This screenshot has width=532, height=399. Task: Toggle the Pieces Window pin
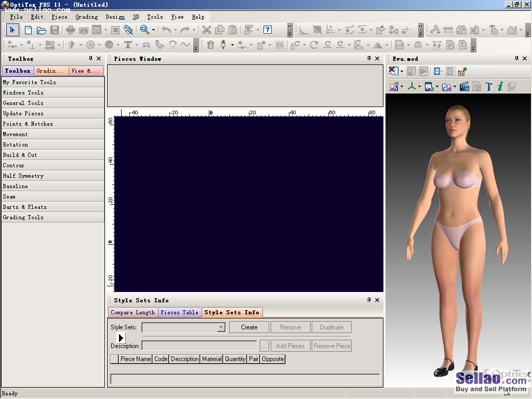pos(369,58)
